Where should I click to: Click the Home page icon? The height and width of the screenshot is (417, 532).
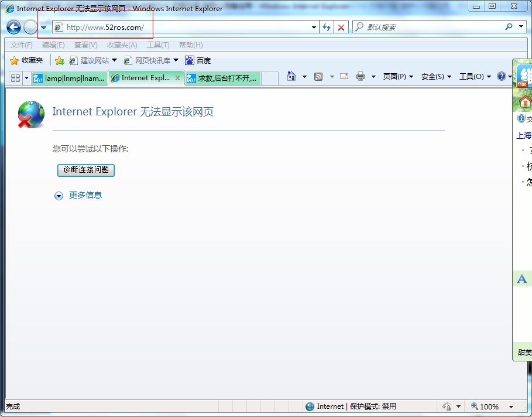click(291, 76)
